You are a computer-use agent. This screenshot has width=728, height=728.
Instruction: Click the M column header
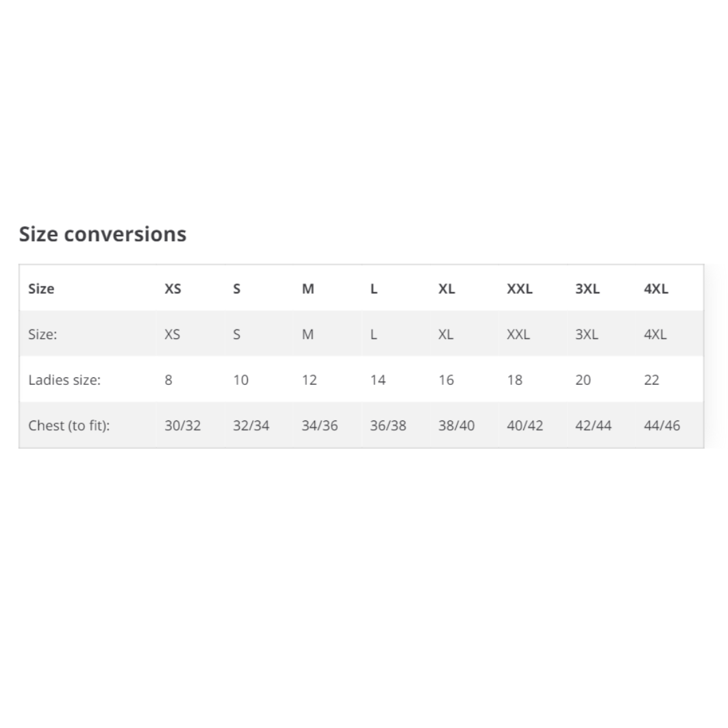point(308,289)
